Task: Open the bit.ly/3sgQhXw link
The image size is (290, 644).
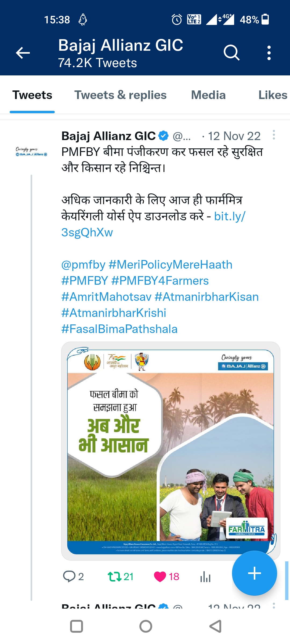Action: point(230,217)
